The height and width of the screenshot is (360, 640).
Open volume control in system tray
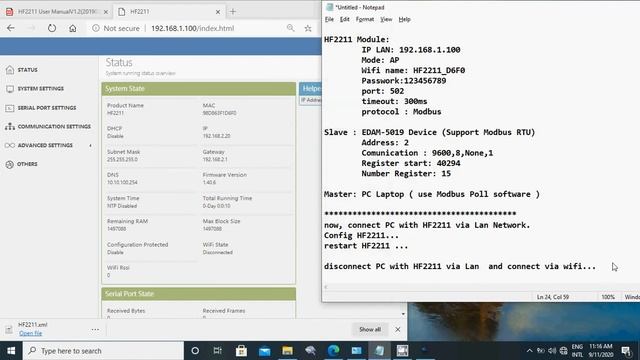[x=552, y=351]
